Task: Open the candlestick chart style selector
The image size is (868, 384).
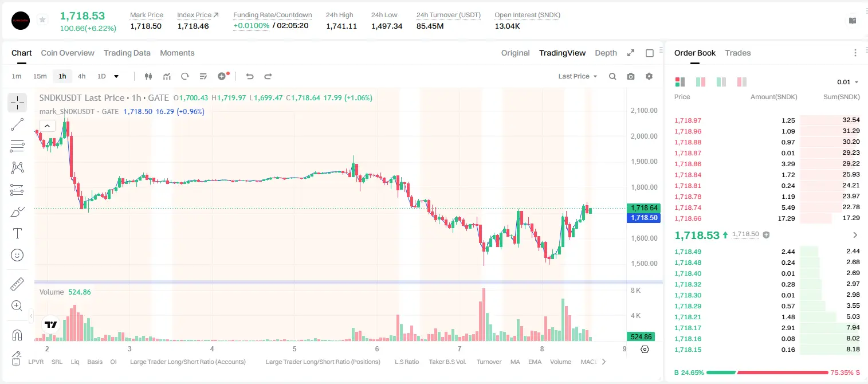Action: pyautogui.click(x=148, y=76)
